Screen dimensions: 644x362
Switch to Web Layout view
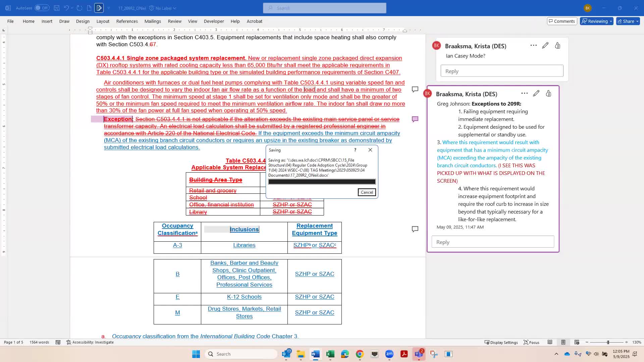click(x=577, y=342)
